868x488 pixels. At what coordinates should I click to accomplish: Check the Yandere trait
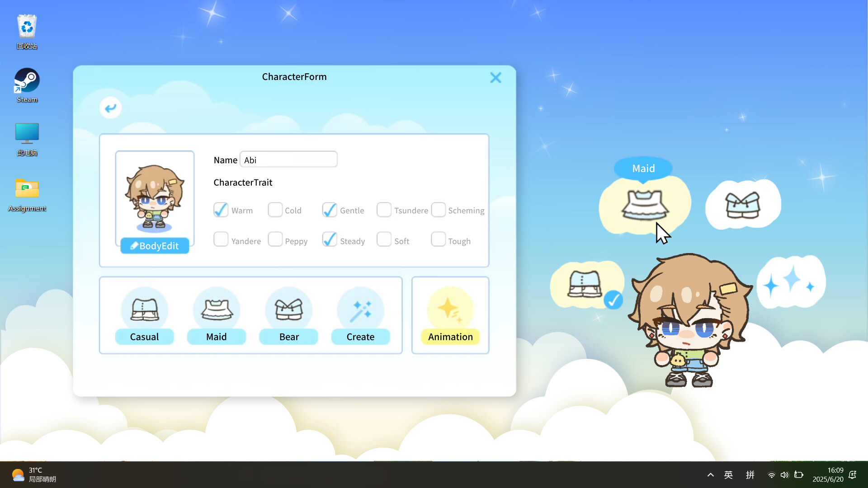pos(221,239)
